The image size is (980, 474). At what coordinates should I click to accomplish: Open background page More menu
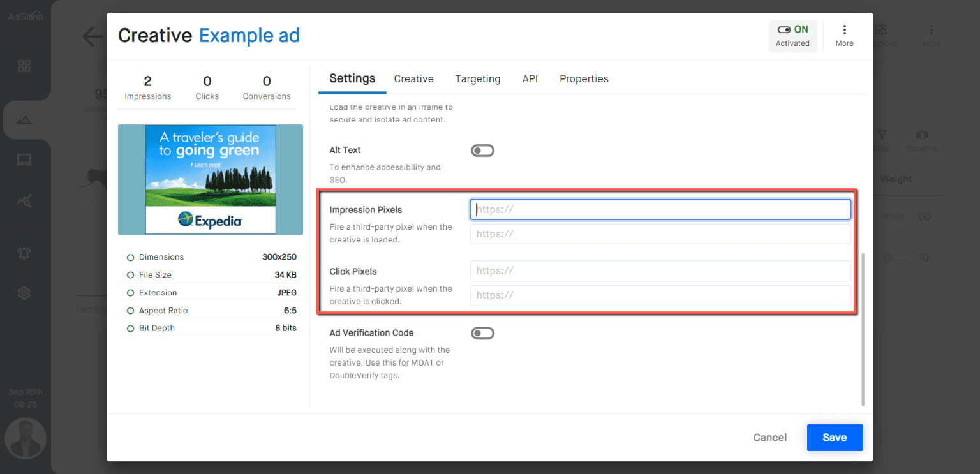click(931, 36)
